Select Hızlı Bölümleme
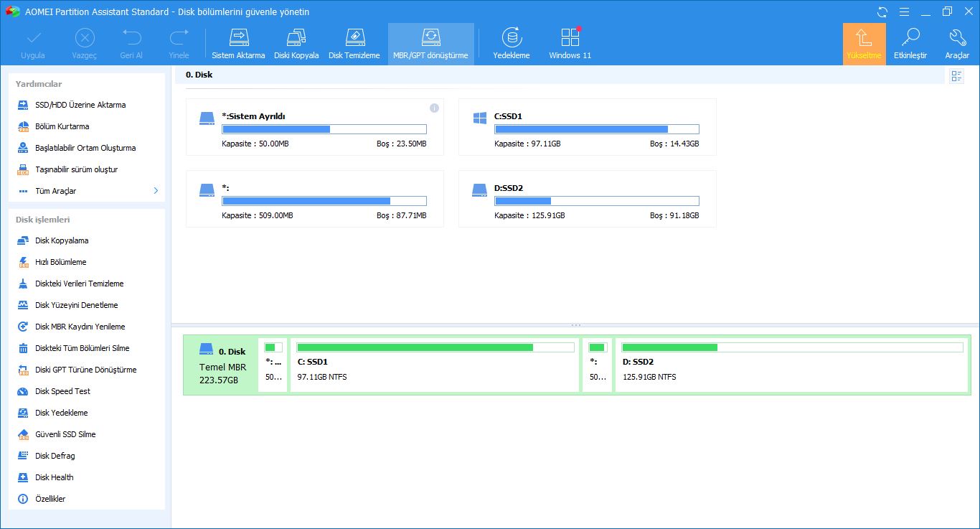This screenshot has width=980, height=529. (60, 262)
